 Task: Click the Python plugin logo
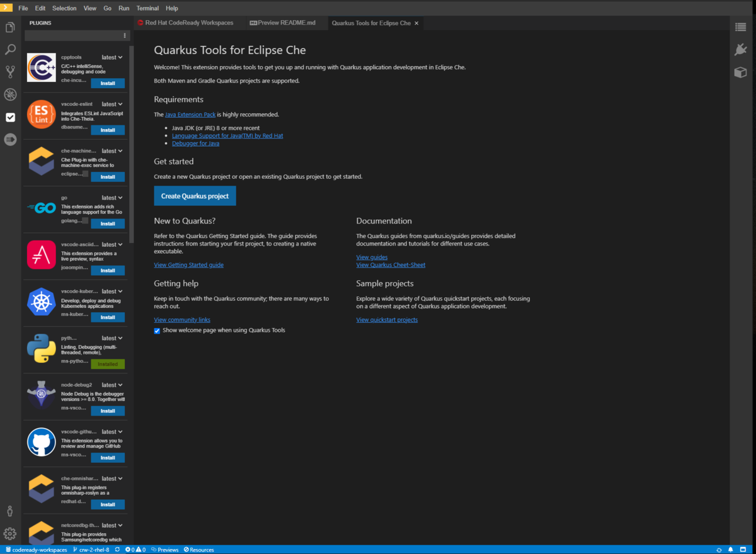pyautogui.click(x=42, y=348)
